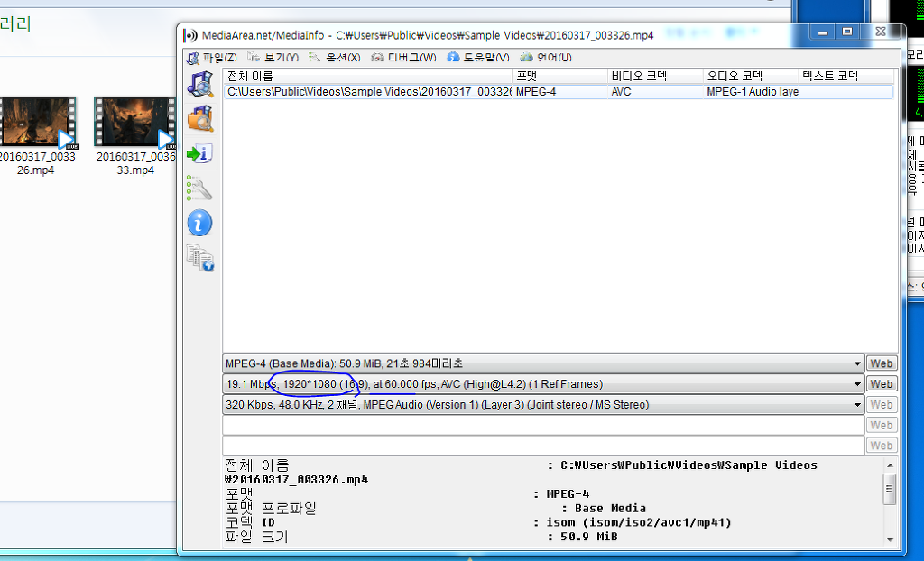The height and width of the screenshot is (561, 924).
Task: Open the 파일(Z) menu
Action: tap(212, 57)
